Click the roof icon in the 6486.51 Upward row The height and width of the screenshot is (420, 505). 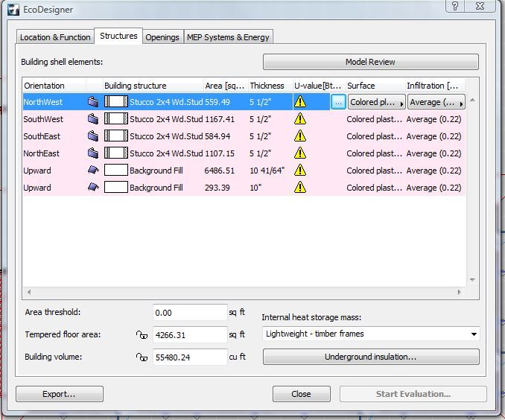point(93,170)
